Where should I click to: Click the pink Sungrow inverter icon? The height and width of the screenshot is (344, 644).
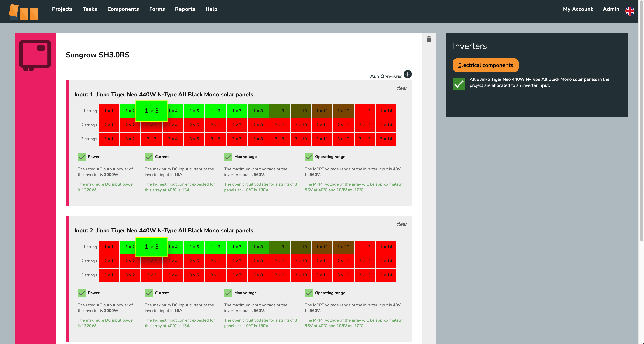click(35, 55)
